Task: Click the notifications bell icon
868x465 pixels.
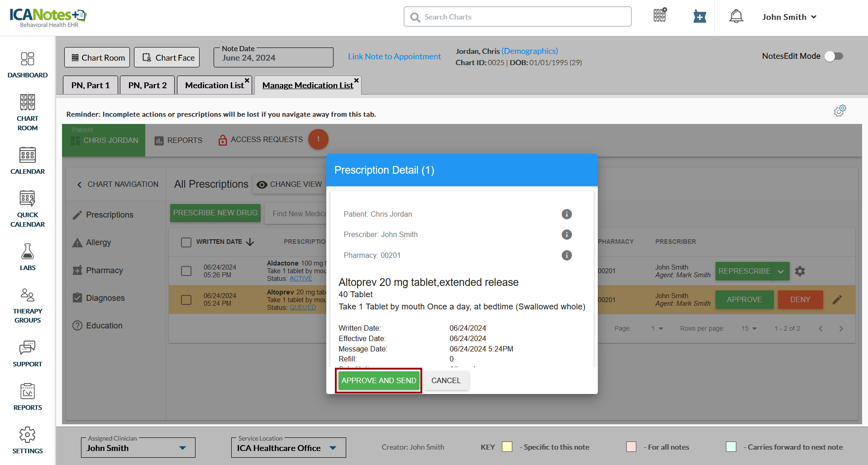Action: (736, 17)
